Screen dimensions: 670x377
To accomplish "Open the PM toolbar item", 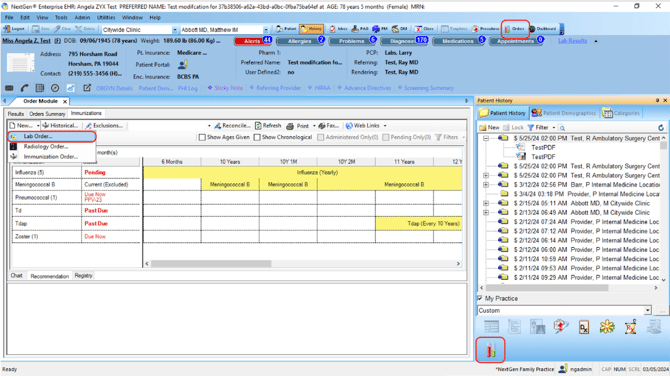I will pos(380,29).
